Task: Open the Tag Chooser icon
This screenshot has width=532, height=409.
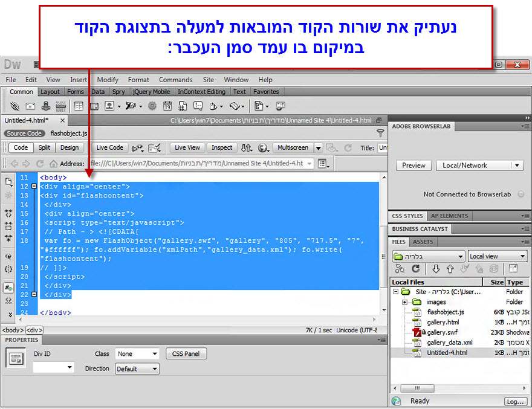Action: tap(281, 106)
